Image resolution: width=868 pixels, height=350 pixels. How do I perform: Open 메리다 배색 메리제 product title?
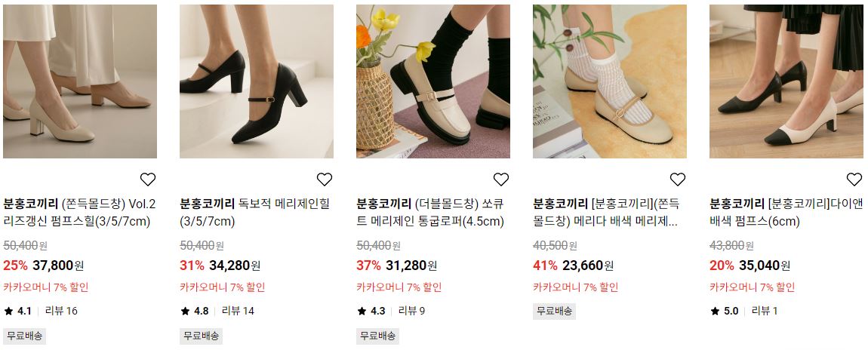click(607, 213)
